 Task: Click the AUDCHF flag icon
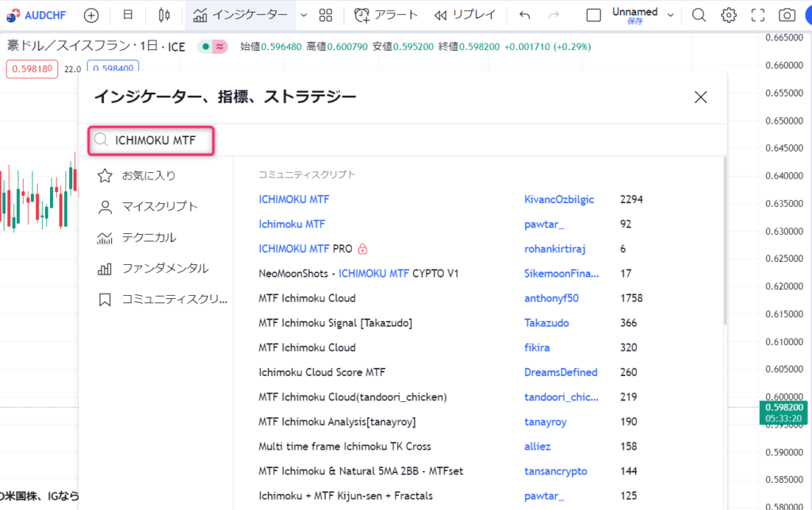pyautogui.click(x=13, y=16)
